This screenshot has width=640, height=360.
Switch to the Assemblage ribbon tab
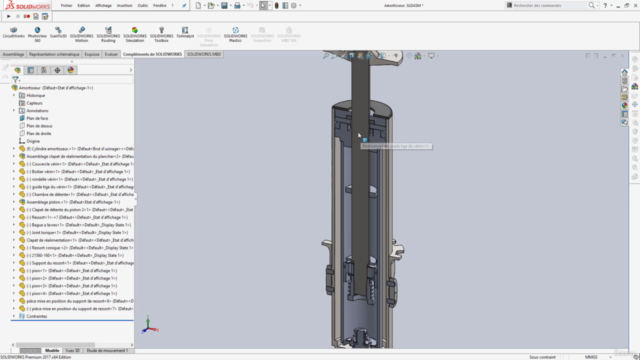coord(13,54)
